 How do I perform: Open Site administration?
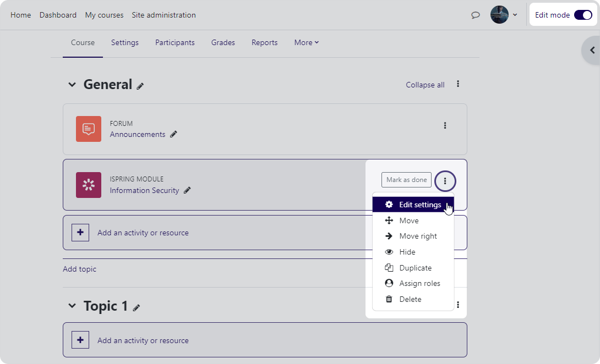[x=164, y=15]
